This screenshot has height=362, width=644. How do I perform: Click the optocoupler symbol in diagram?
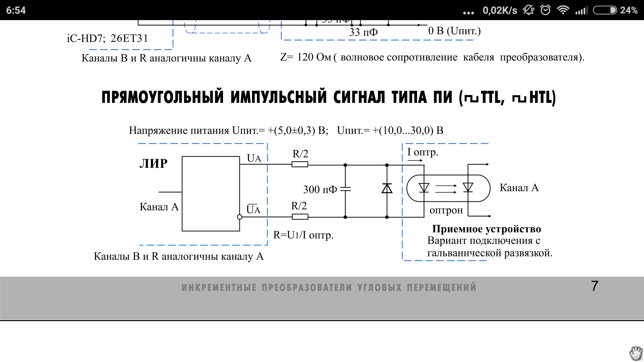pyautogui.click(x=448, y=188)
